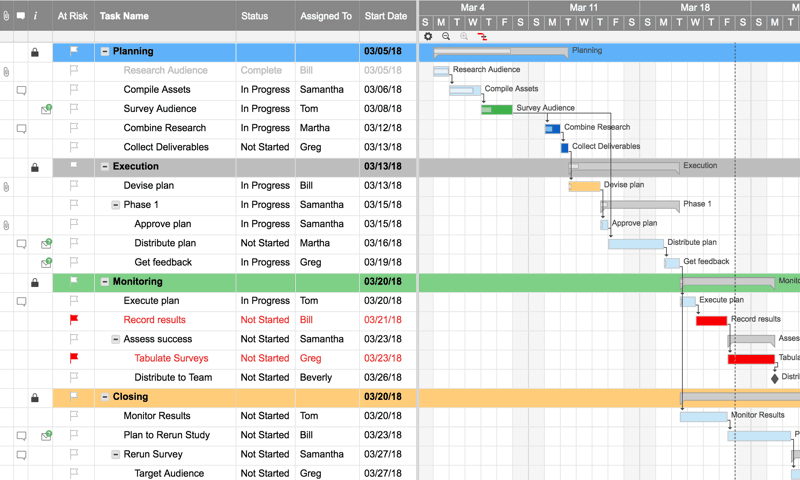Click the green Survey Audience Gantt bar
Viewport: 800px width, 480px height.
497,109
